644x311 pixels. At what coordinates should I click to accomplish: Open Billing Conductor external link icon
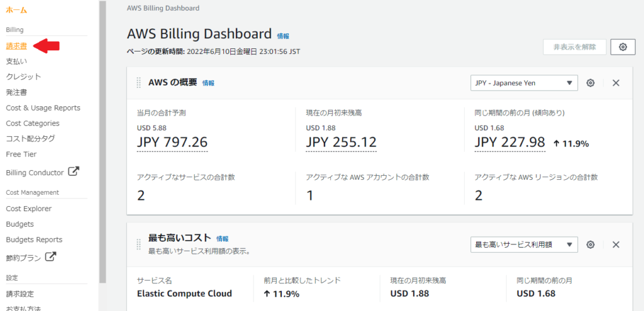click(74, 172)
